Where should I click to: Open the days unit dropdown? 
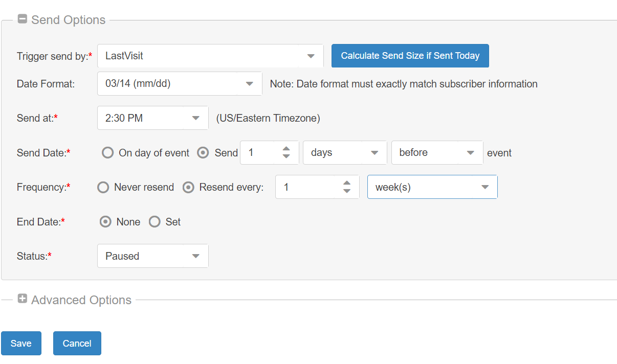tap(345, 153)
